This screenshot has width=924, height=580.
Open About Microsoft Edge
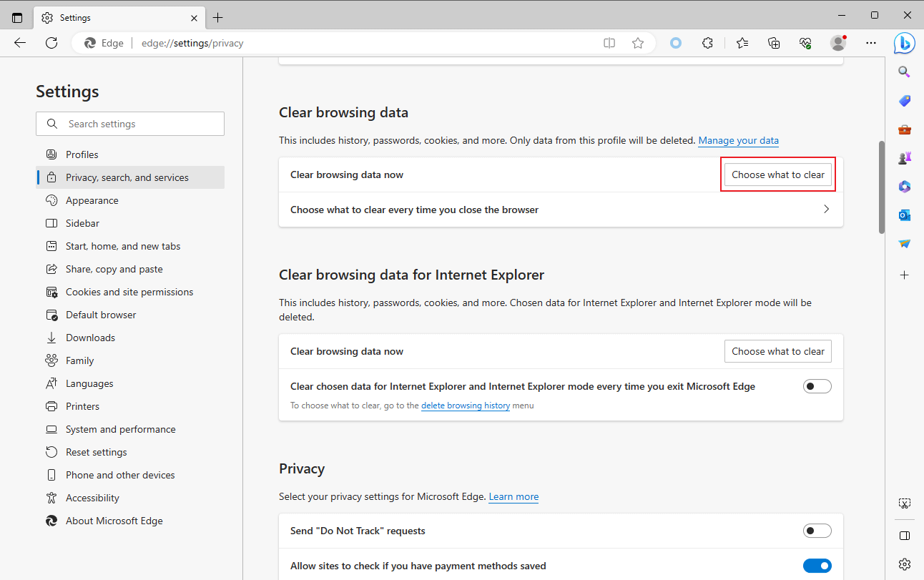click(x=130, y=521)
